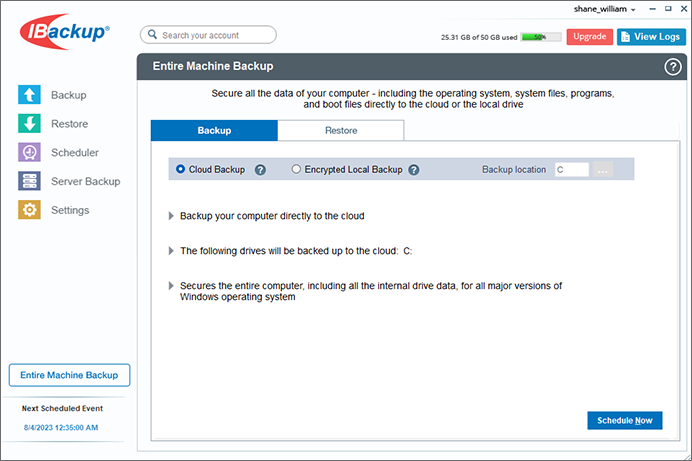692x461 pixels.
Task: Select the Encrypted Local Backup radio button
Action: tap(296, 169)
